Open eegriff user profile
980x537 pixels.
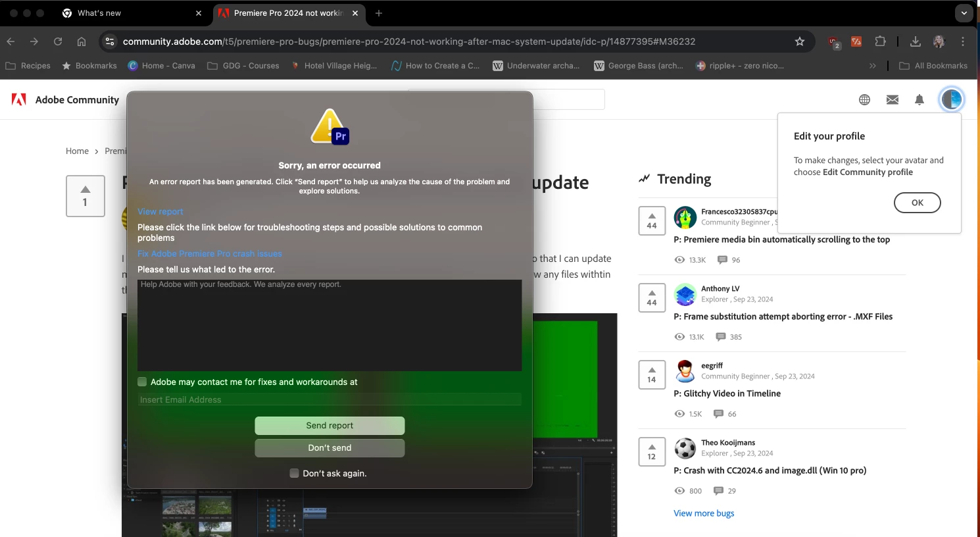[712, 366]
